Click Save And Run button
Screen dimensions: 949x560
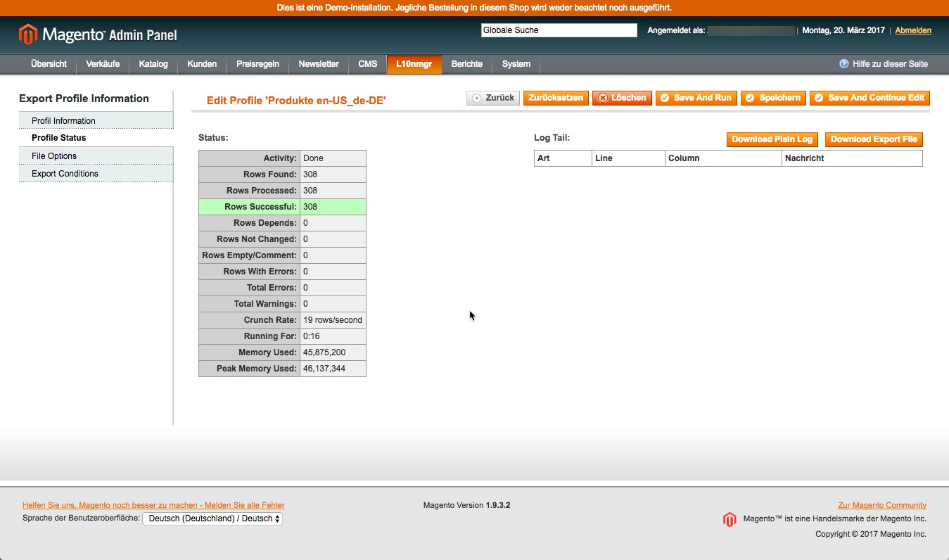coord(696,98)
